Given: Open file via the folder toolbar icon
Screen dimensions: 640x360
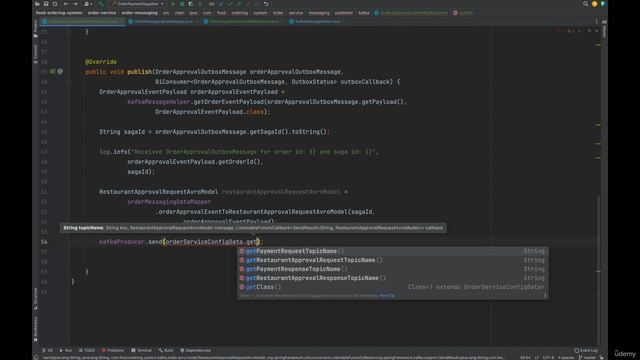Looking at the screenshot, I should 37,4.
